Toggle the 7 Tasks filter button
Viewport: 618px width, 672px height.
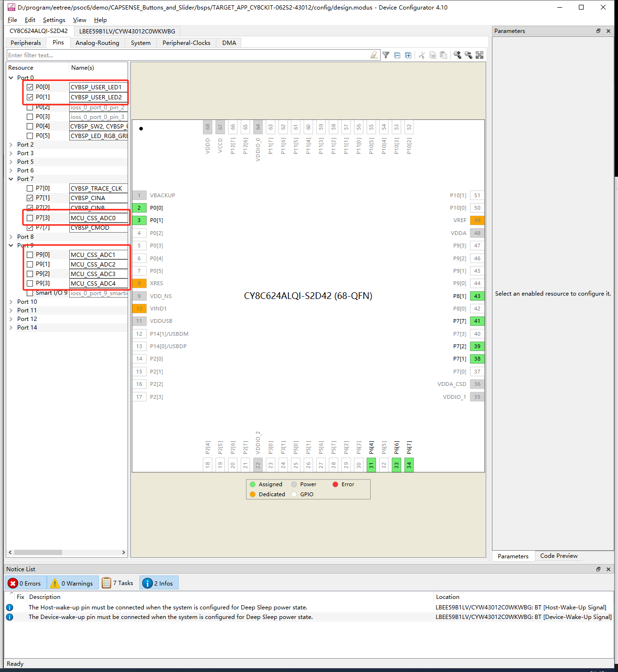tap(118, 583)
